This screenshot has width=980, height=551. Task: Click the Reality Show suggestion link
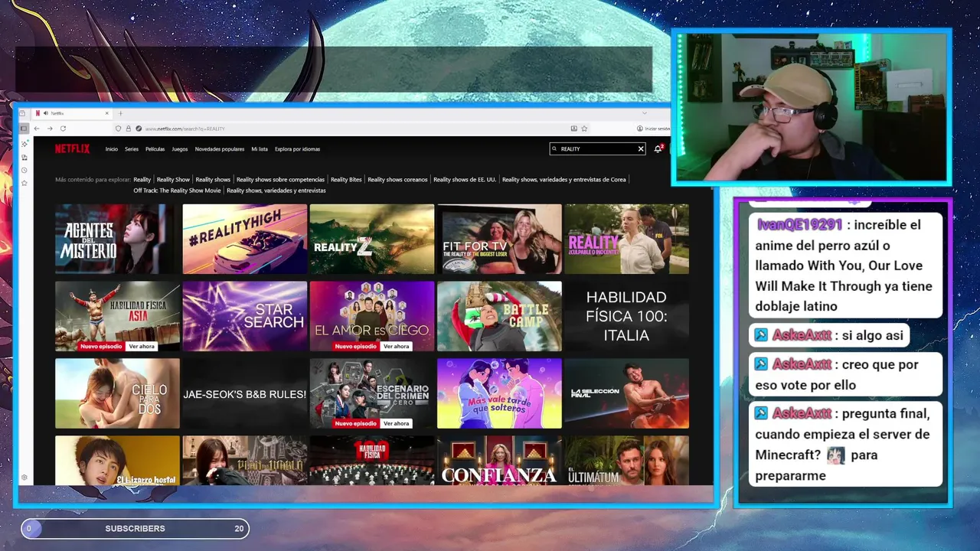point(173,180)
